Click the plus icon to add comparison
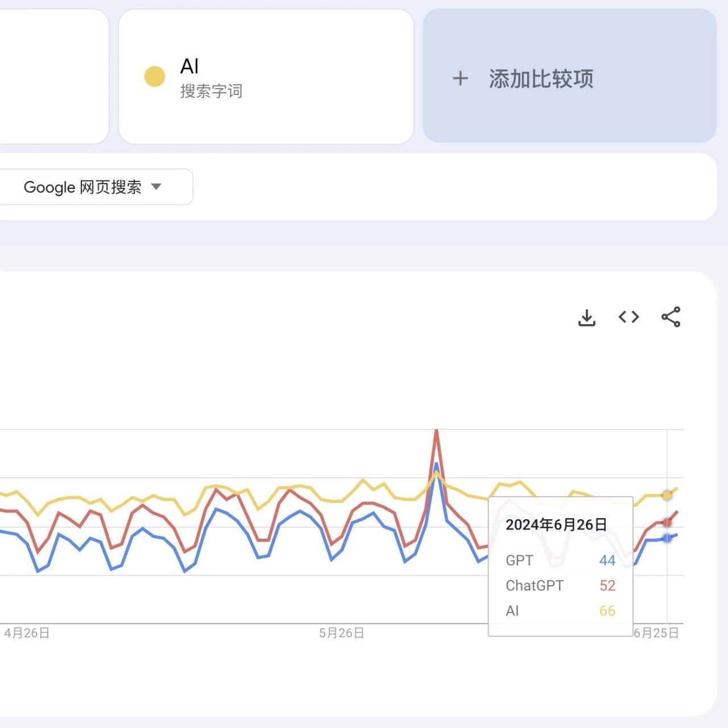The image size is (728, 728). [460, 78]
